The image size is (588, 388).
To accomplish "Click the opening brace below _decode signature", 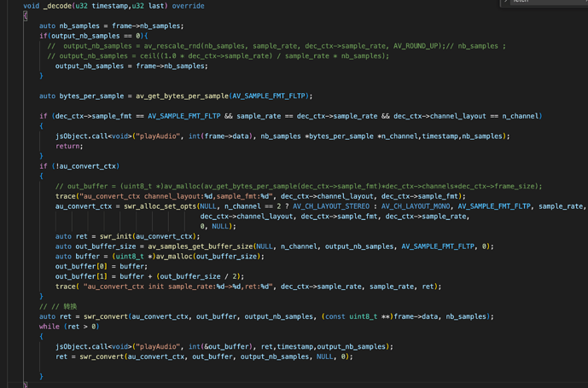I will pyautogui.click(x=25, y=16).
